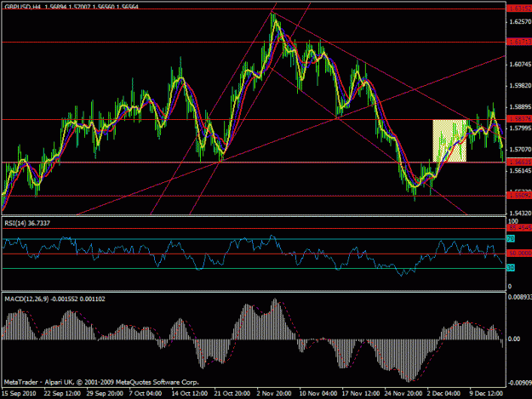
Task: Click the MACD scale value 0.008933
Action: 519,297
